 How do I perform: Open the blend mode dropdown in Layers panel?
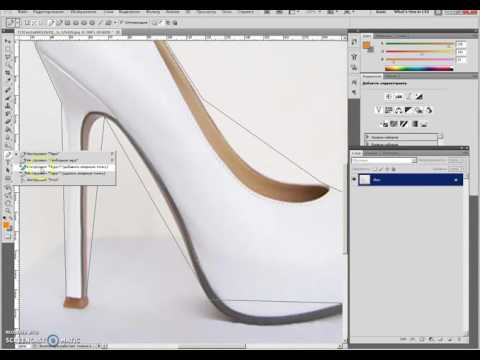tap(384, 160)
